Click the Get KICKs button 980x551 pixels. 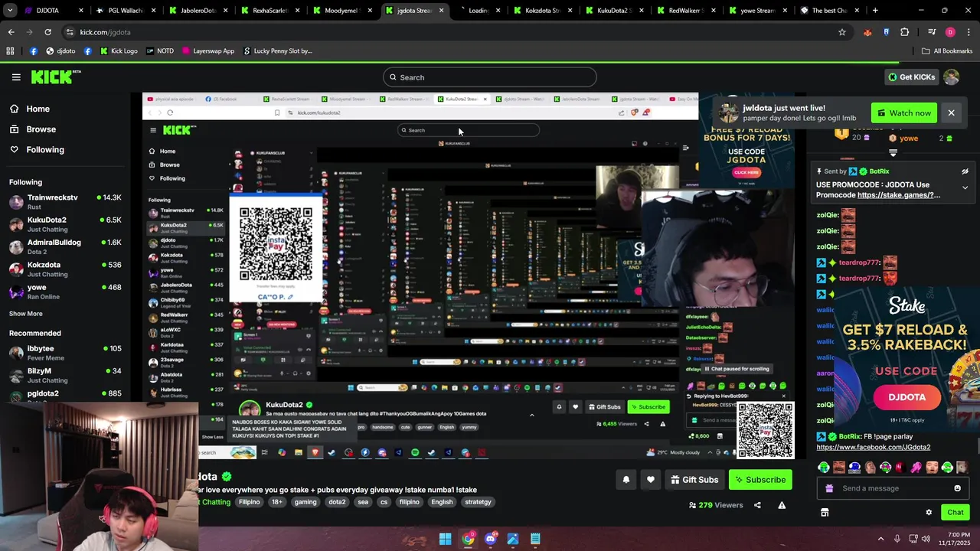coord(912,77)
